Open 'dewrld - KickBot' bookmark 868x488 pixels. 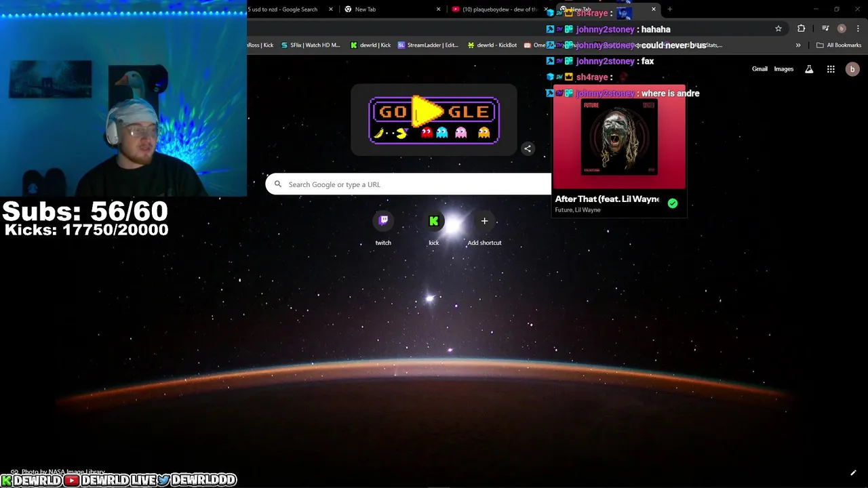[492, 45]
